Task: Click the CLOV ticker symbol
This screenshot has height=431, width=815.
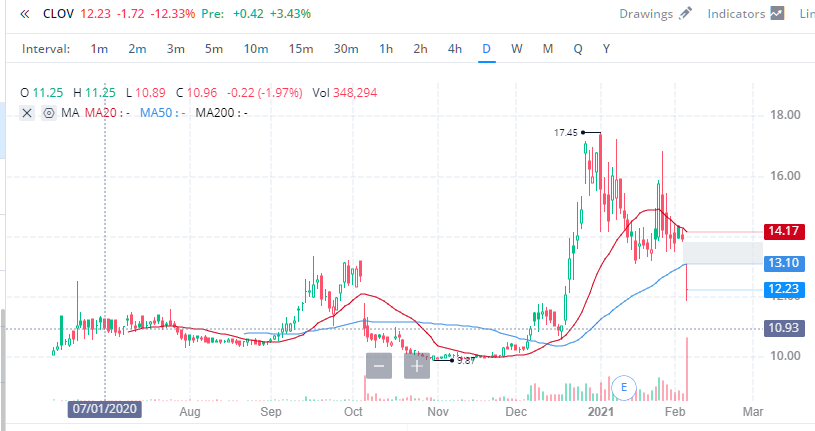Action: [x=58, y=14]
